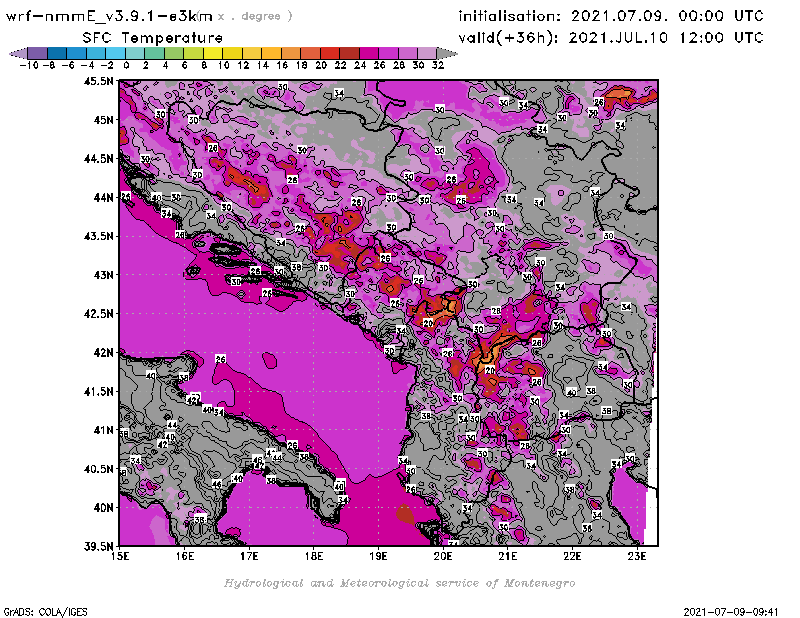Click the initialisation date '2021.07.09. 00:00 UTC'
This screenshot has width=800, height=618.
coord(667,16)
